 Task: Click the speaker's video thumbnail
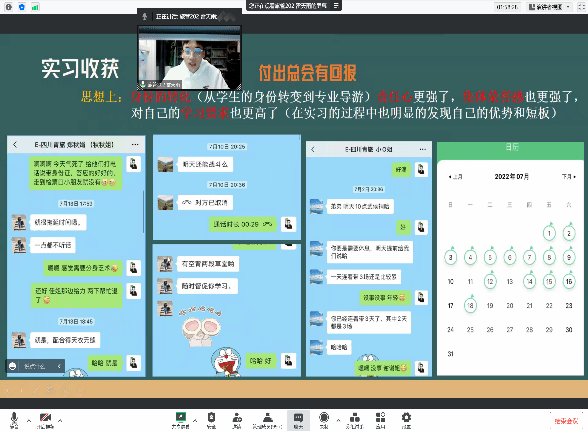[190, 57]
